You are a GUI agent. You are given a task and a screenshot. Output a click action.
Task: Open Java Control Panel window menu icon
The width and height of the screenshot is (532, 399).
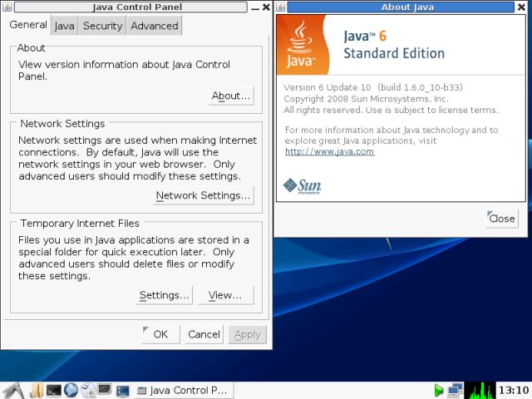8,7
